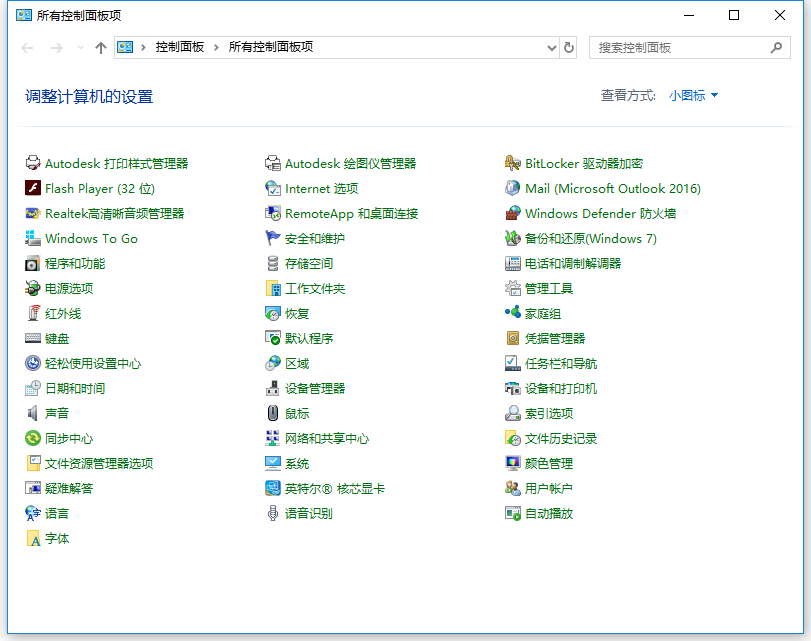The height and width of the screenshot is (641, 811).
Task: Open 文件资源管理器选项 link
Action: coord(99,463)
